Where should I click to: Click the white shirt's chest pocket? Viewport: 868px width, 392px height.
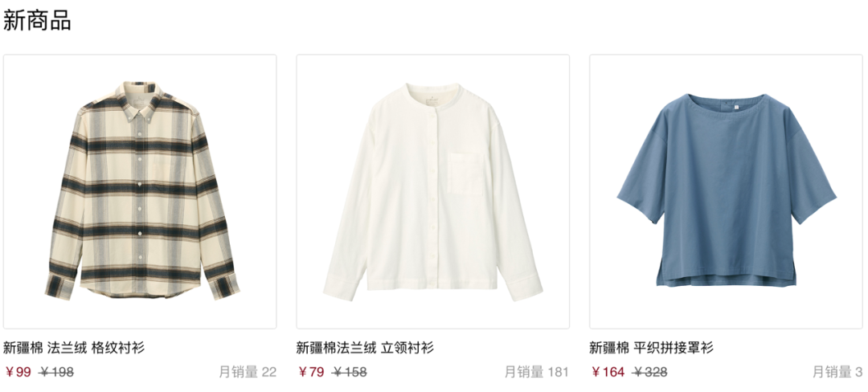[465, 174]
